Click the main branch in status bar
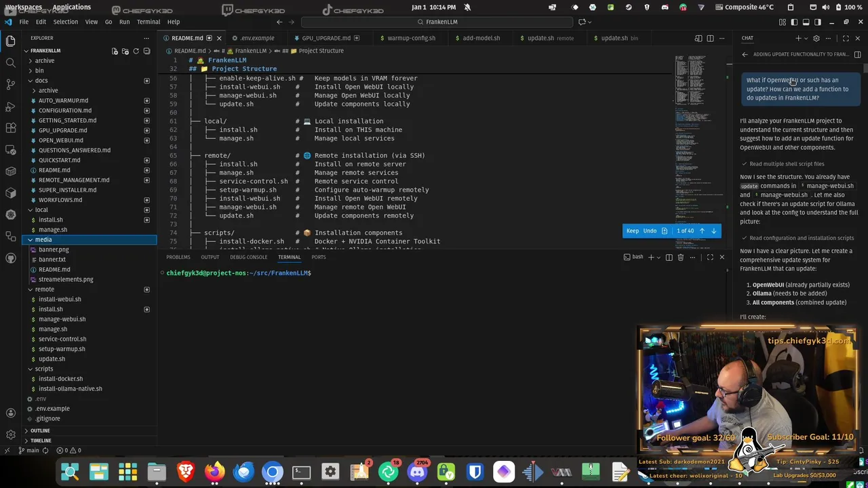 28,450
